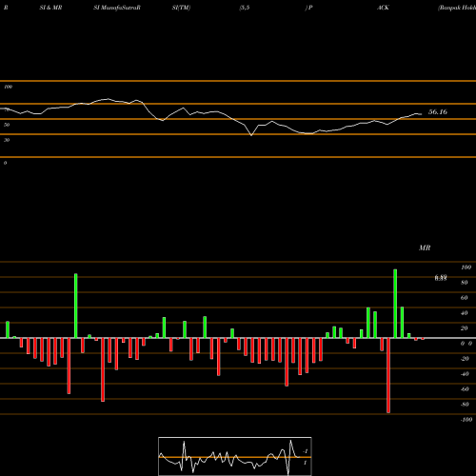Screen dimensions: 476x476
Task: Click the MR axis label 80
Action: tap(465, 283)
